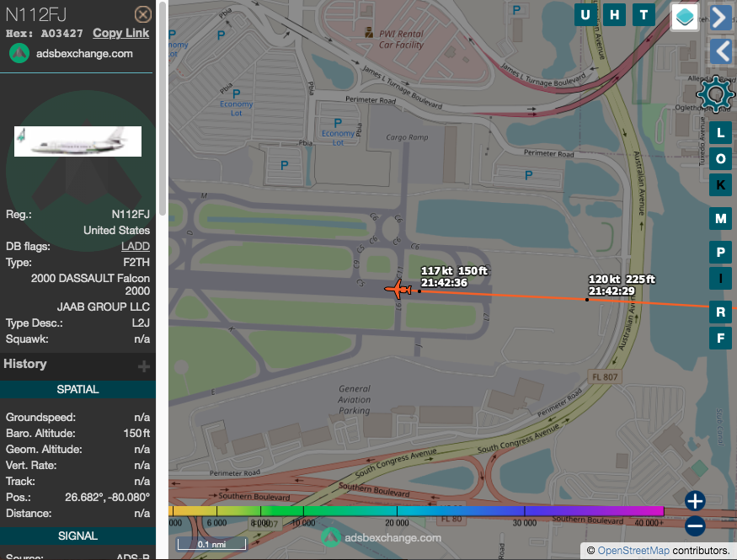This screenshot has height=560, width=737.
Task: Zoom out with the minus button
Action: click(x=695, y=525)
